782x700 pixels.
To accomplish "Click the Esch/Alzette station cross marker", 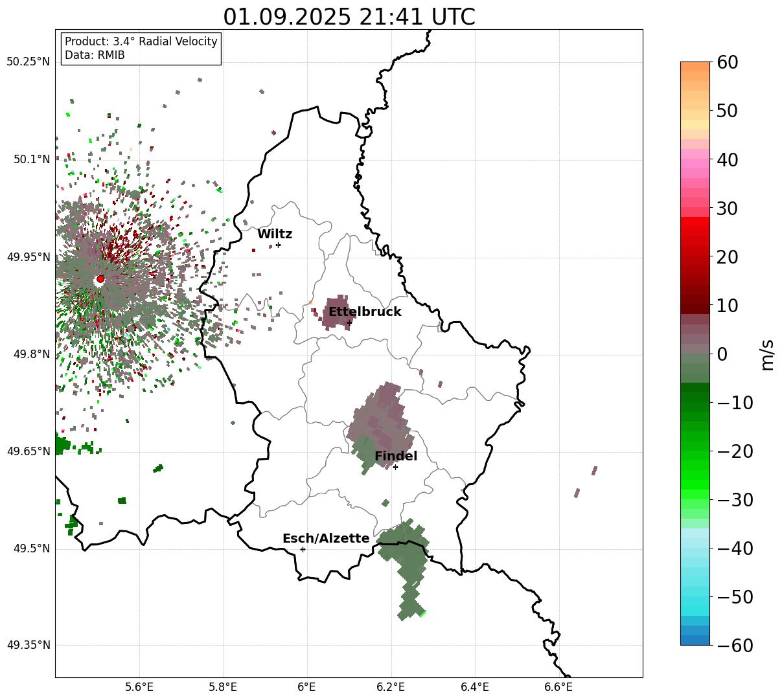I will (303, 549).
